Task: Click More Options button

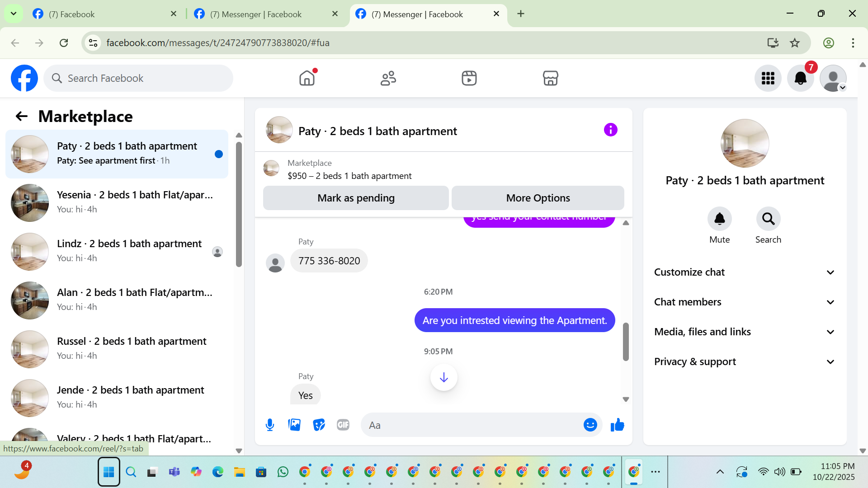Action: tap(538, 198)
